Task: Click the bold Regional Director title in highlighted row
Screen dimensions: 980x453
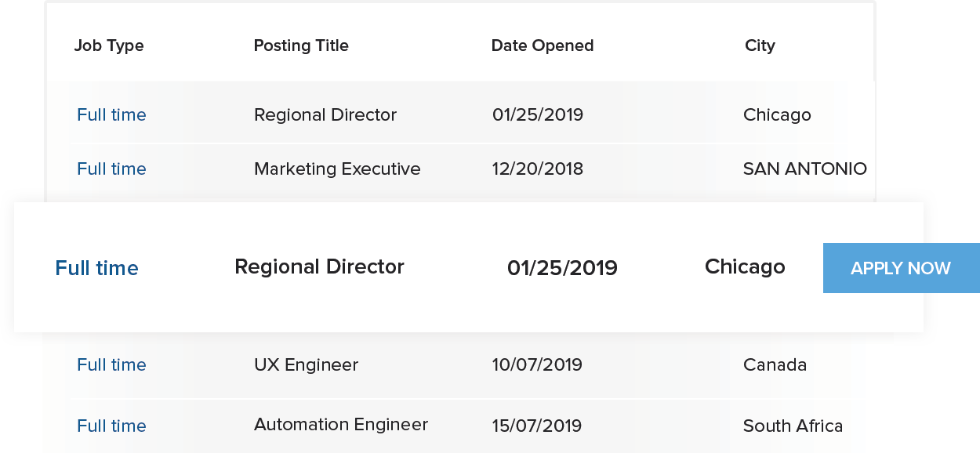Action: click(x=319, y=266)
